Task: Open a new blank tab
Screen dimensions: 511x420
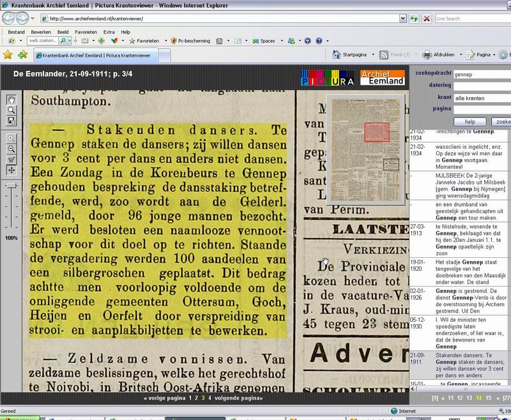Action: coord(165,56)
